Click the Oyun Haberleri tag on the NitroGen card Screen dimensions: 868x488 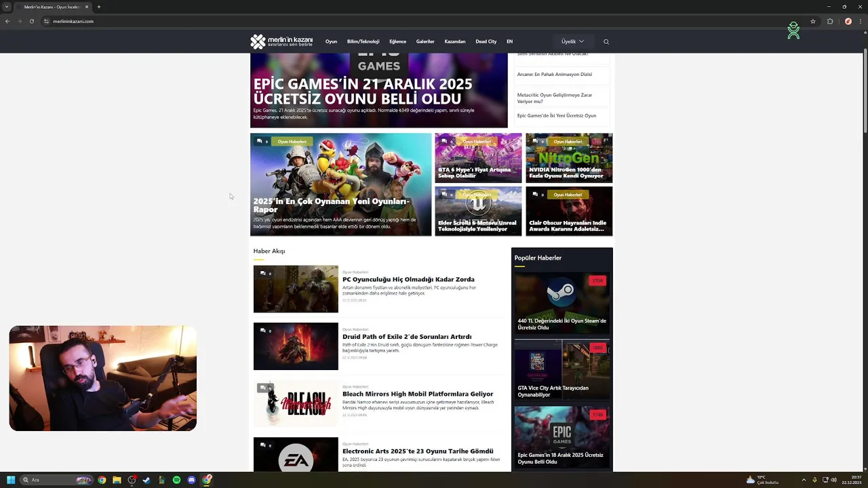pos(568,142)
